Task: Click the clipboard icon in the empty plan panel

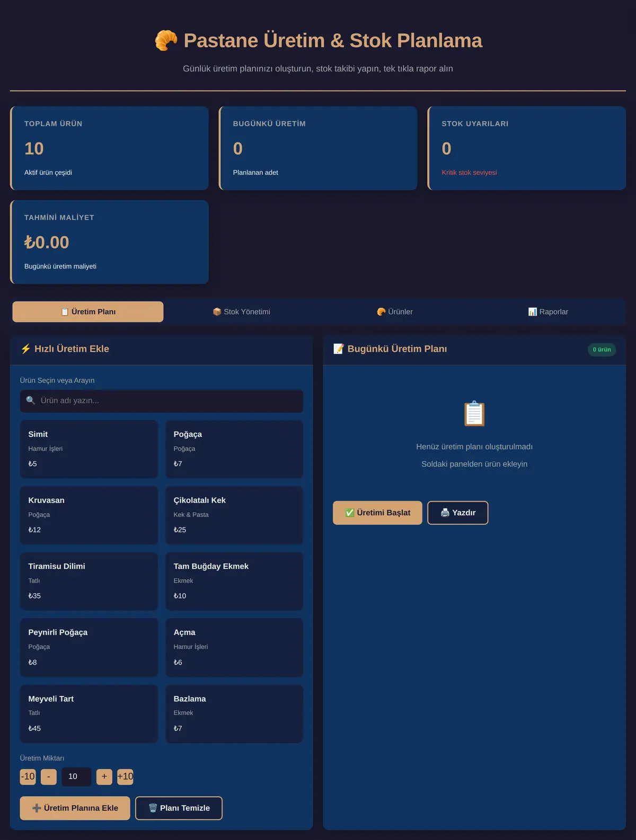Action: pyautogui.click(x=474, y=414)
